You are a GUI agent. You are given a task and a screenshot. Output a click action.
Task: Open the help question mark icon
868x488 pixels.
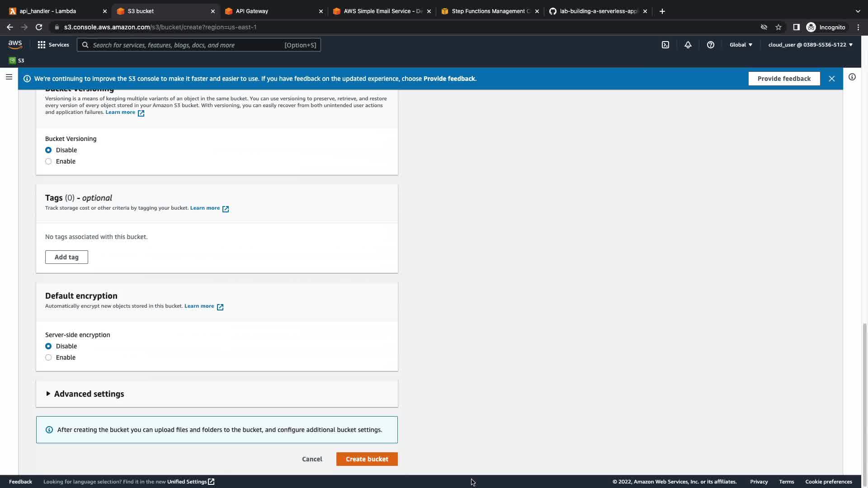point(710,45)
